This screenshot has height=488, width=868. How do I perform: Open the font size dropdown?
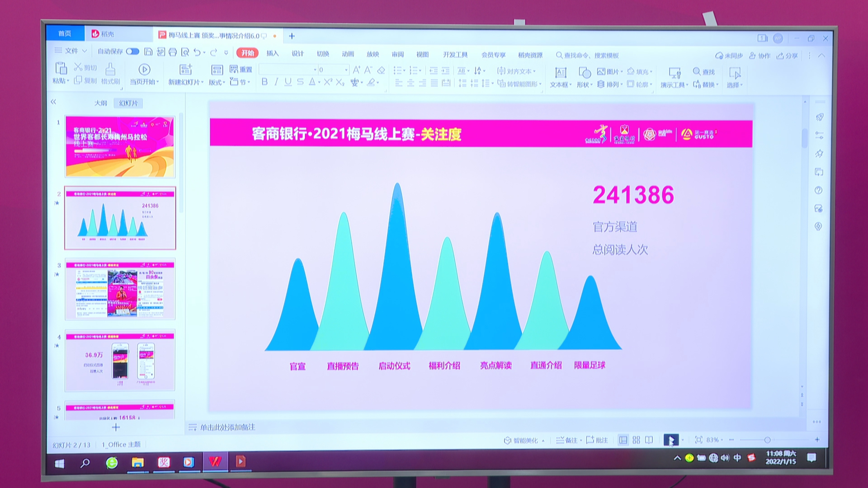click(346, 70)
